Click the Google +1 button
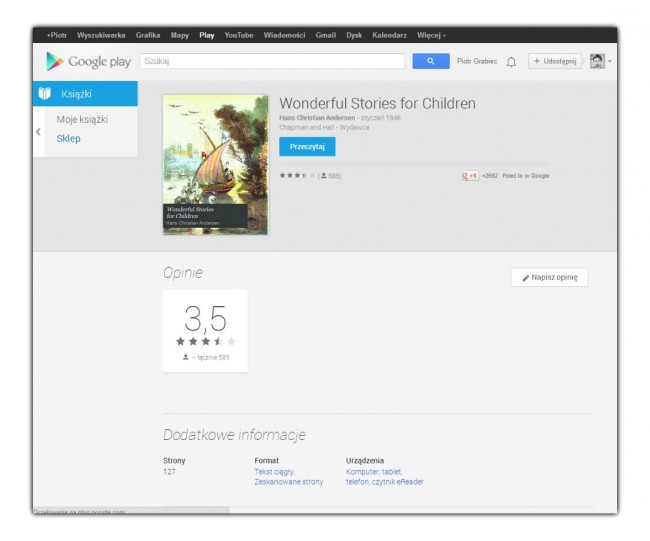The image size is (650, 541). pyautogui.click(x=470, y=176)
